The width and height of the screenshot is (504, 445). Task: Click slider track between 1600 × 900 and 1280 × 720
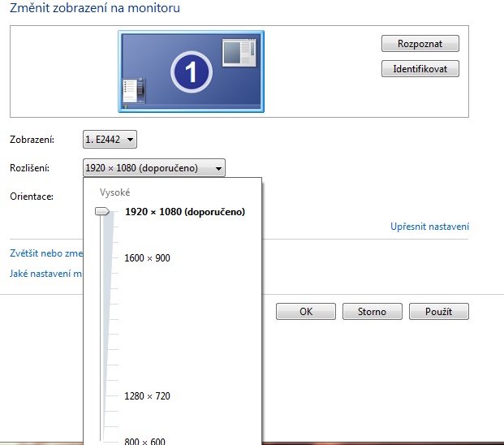(102, 326)
